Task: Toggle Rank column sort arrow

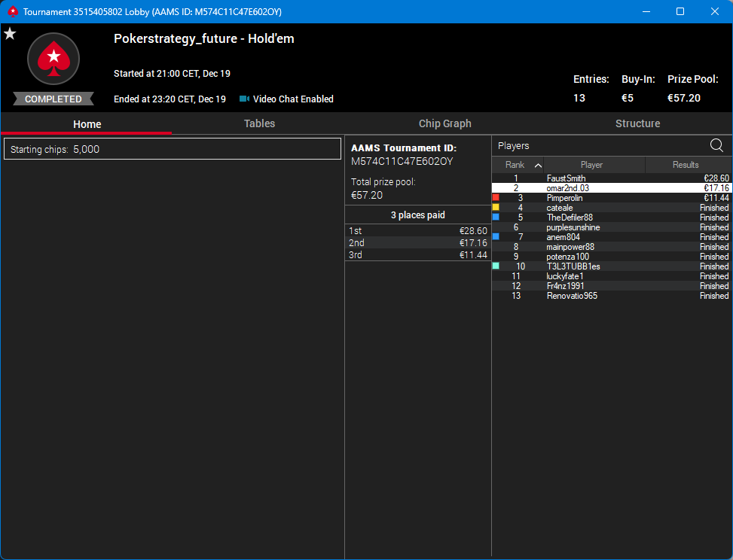Action: click(x=538, y=166)
